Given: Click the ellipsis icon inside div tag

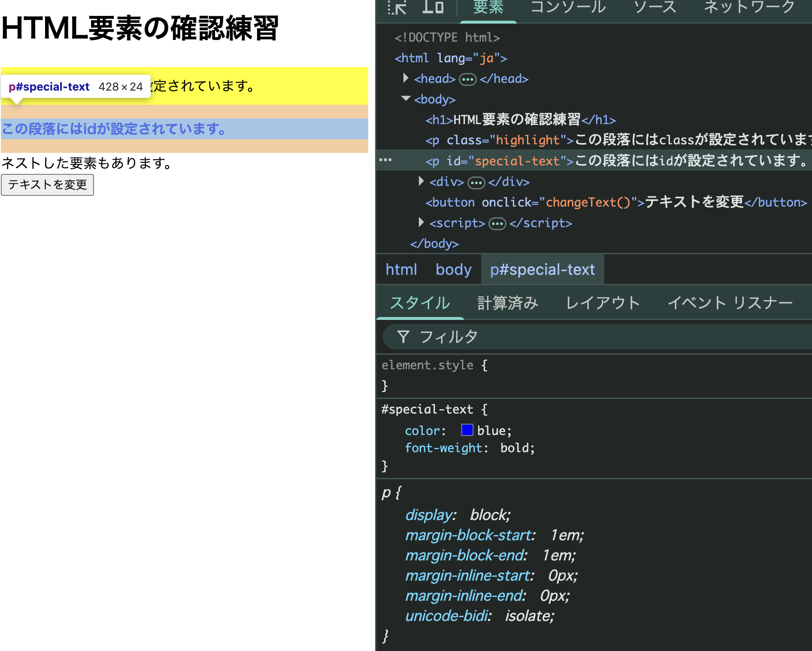Looking at the screenshot, I should [x=476, y=183].
